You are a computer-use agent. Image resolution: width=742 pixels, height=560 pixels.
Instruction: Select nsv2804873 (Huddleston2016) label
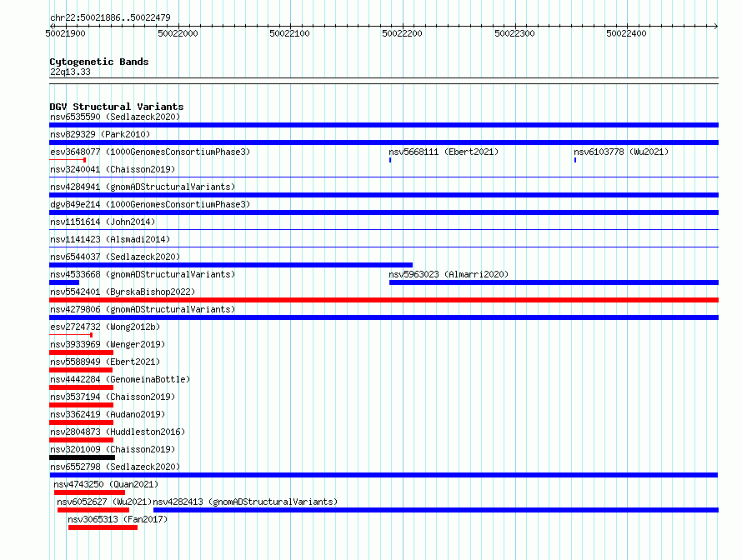click(118, 432)
